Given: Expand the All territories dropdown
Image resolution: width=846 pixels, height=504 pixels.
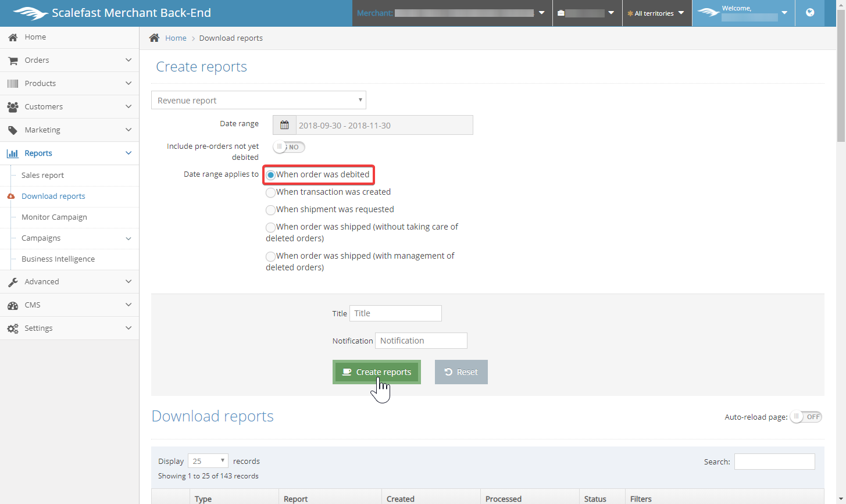Looking at the screenshot, I should click(656, 13).
